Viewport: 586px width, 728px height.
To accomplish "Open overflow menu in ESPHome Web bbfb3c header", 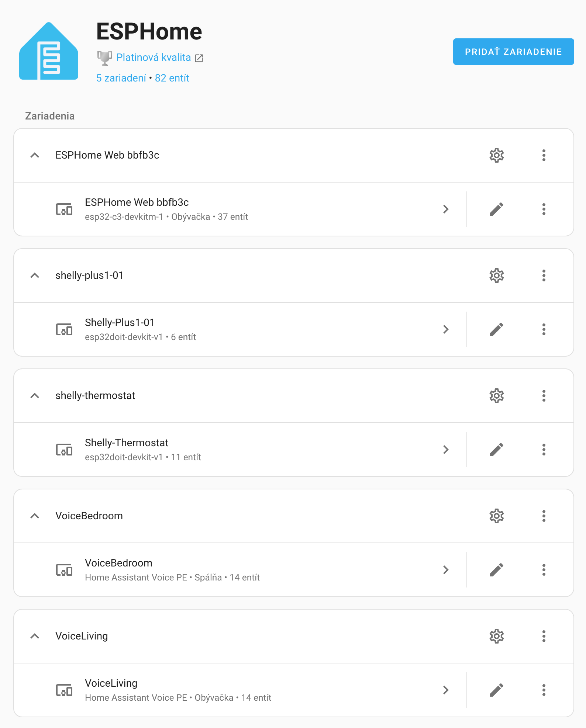I will [544, 155].
